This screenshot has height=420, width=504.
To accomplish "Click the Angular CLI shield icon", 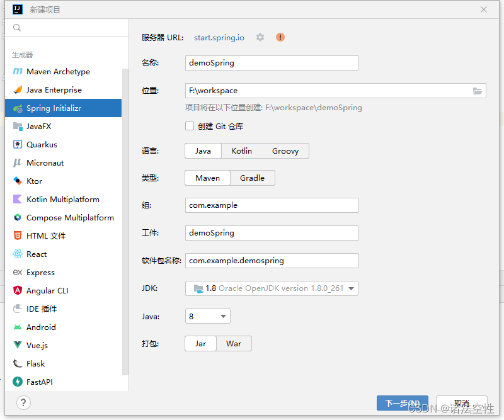I will point(18,290).
